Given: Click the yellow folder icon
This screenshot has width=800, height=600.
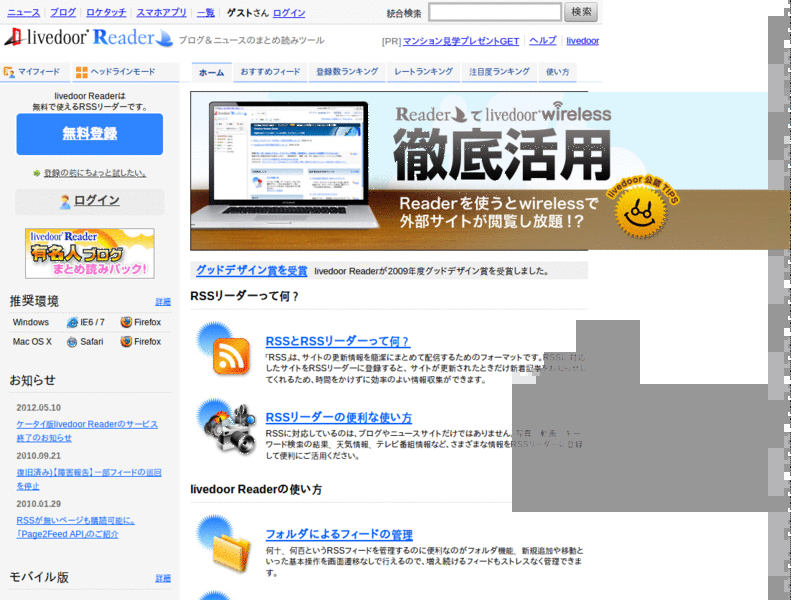Looking at the screenshot, I should (232, 552).
